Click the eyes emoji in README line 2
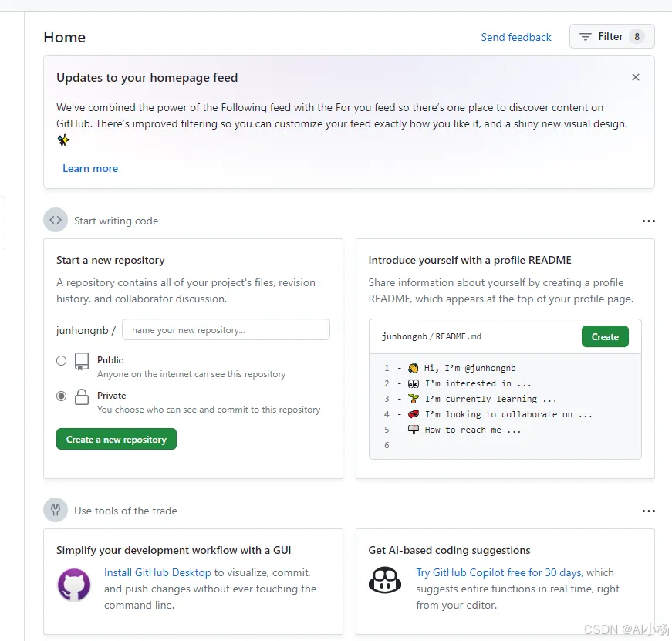The height and width of the screenshot is (641, 672). click(413, 383)
